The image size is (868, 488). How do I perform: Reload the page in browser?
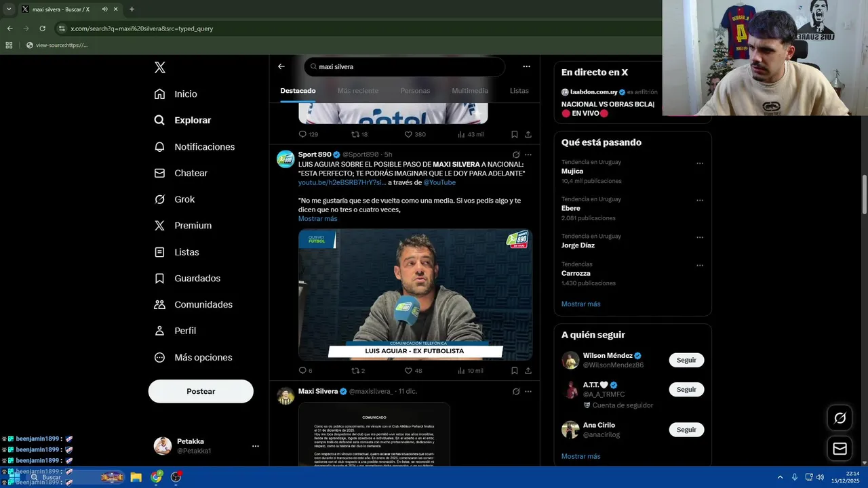(42, 28)
